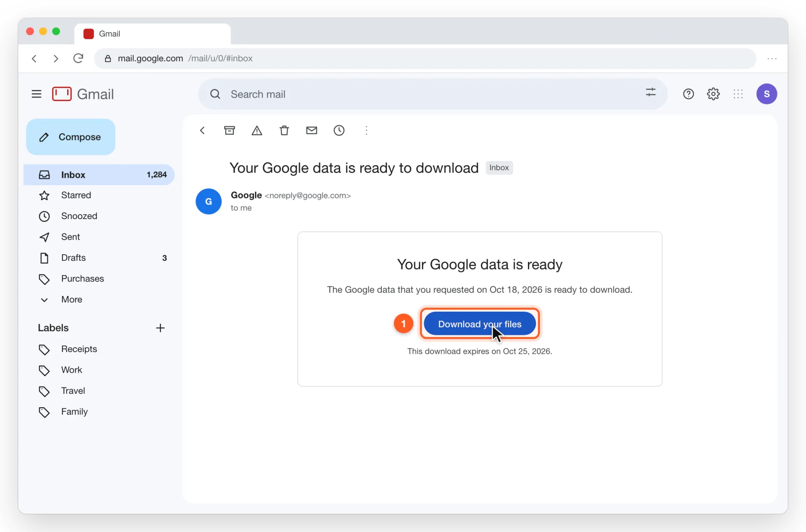Open search filter options
Screen dimensions: 806x532
[651, 93]
